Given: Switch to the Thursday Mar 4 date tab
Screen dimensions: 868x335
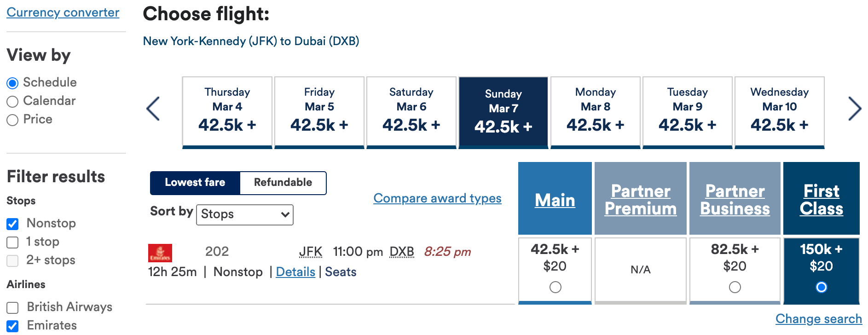Looking at the screenshot, I should click(227, 112).
